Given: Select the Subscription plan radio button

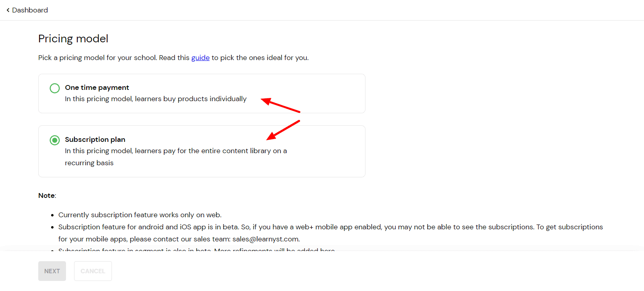Looking at the screenshot, I should [55, 140].
